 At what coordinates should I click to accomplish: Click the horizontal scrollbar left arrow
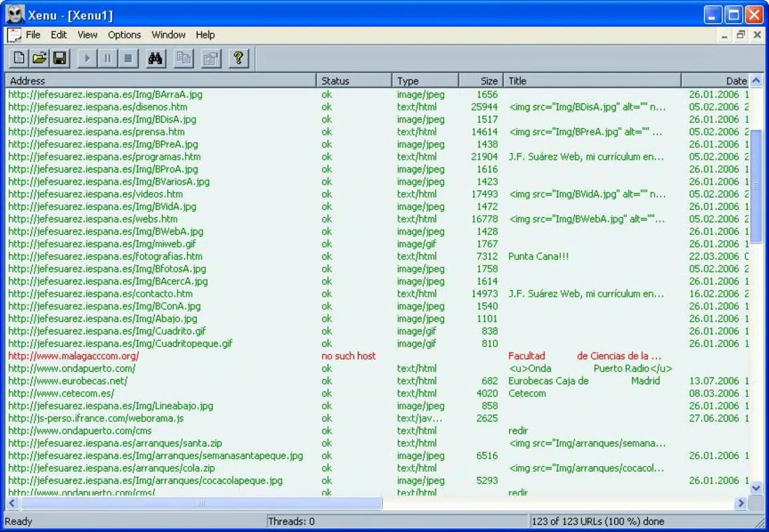[x=12, y=503]
